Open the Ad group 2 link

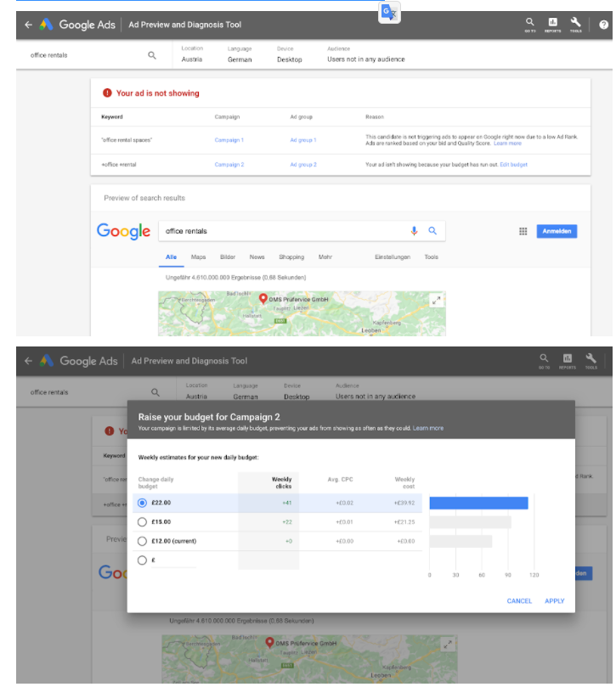pyautogui.click(x=303, y=165)
